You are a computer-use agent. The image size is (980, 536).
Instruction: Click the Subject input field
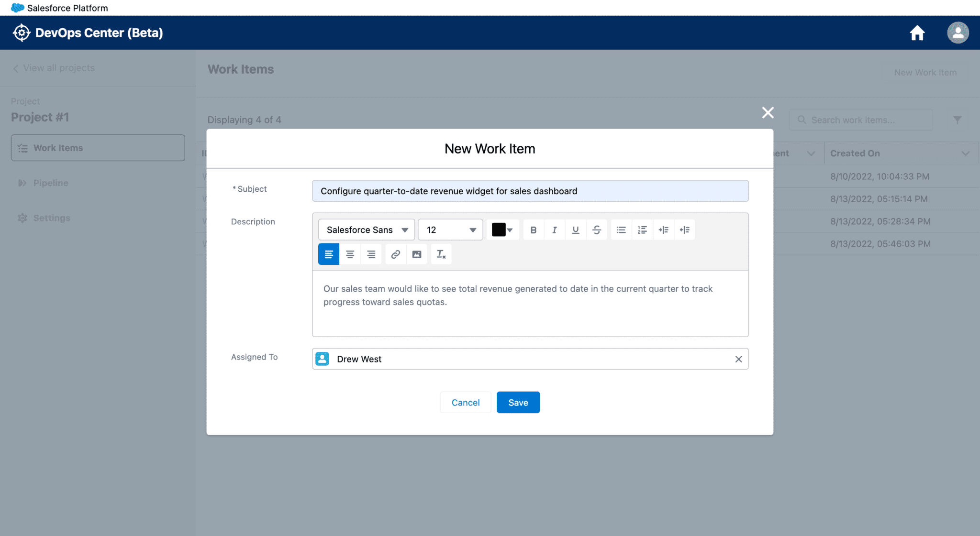(x=530, y=191)
